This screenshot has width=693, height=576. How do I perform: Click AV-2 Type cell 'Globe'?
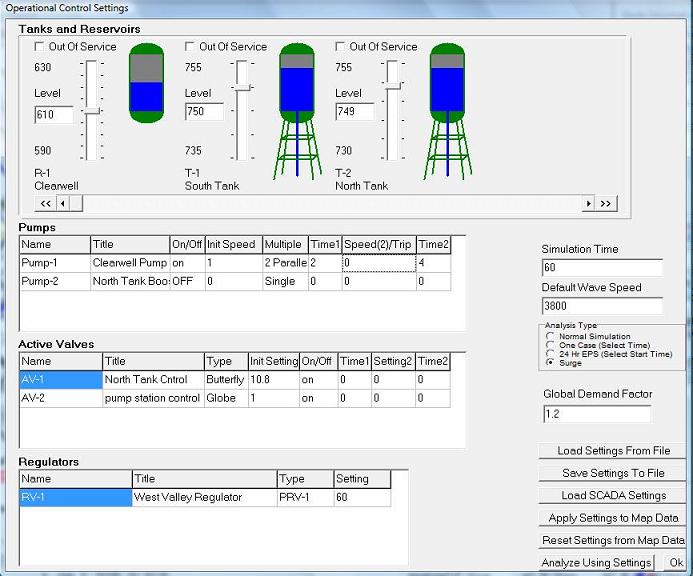coord(226,398)
